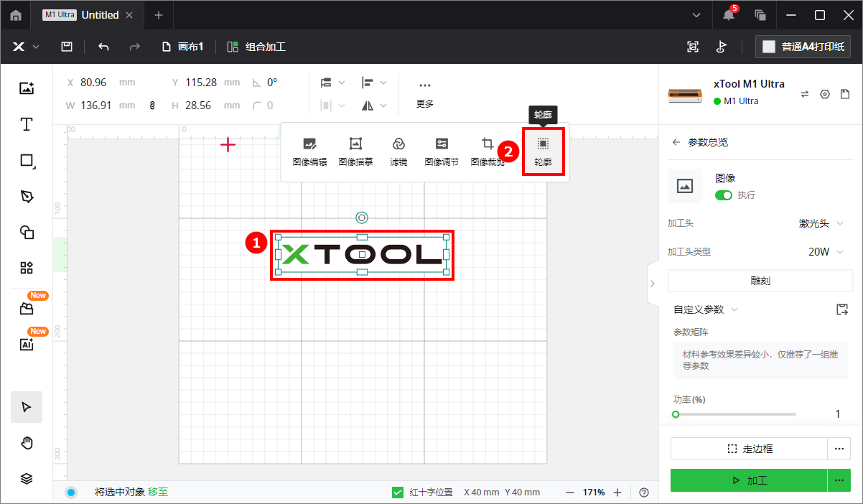Image resolution: width=863 pixels, height=504 pixels.
Task: Open the apps grid tool
Action: click(x=27, y=268)
